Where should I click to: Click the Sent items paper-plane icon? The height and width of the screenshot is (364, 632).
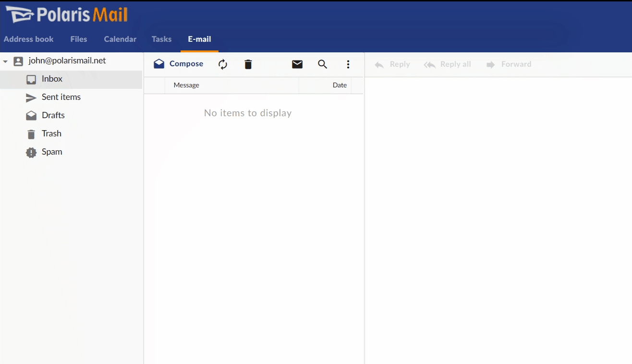click(x=31, y=98)
